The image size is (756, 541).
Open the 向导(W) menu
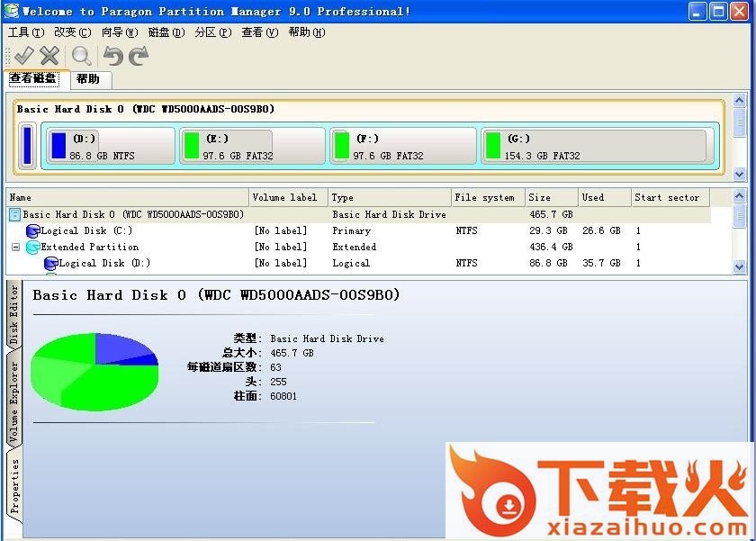pyautogui.click(x=120, y=32)
